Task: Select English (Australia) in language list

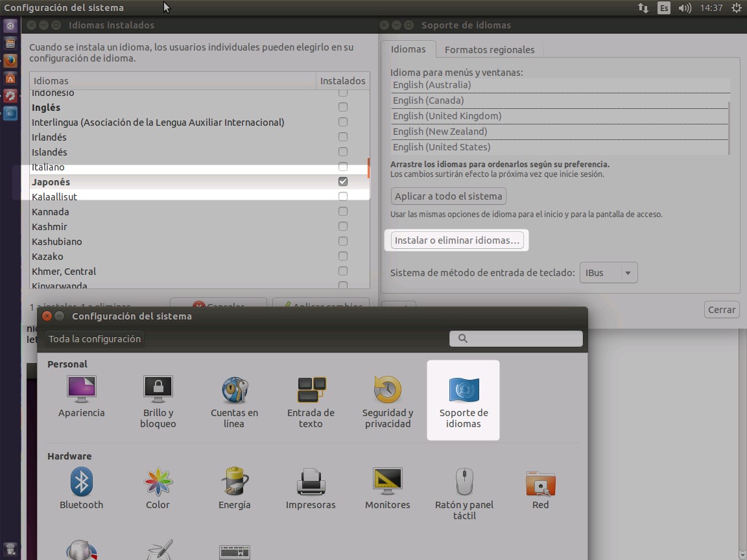Action: [560, 85]
